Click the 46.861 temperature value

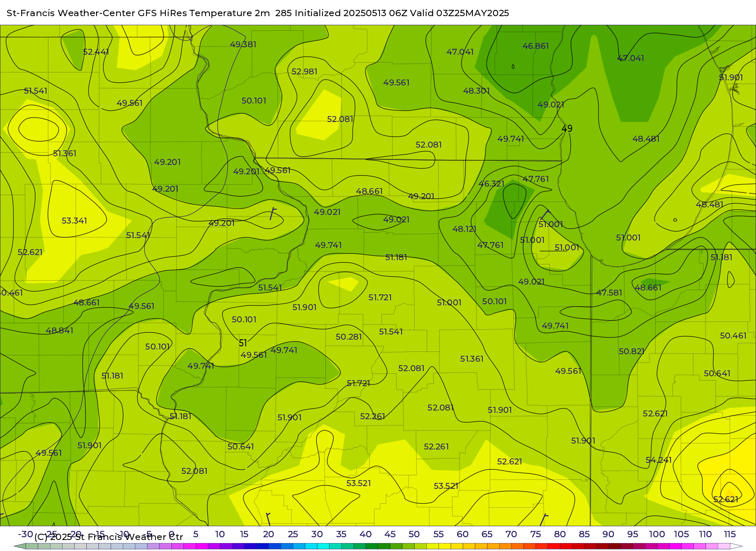[x=535, y=46]
